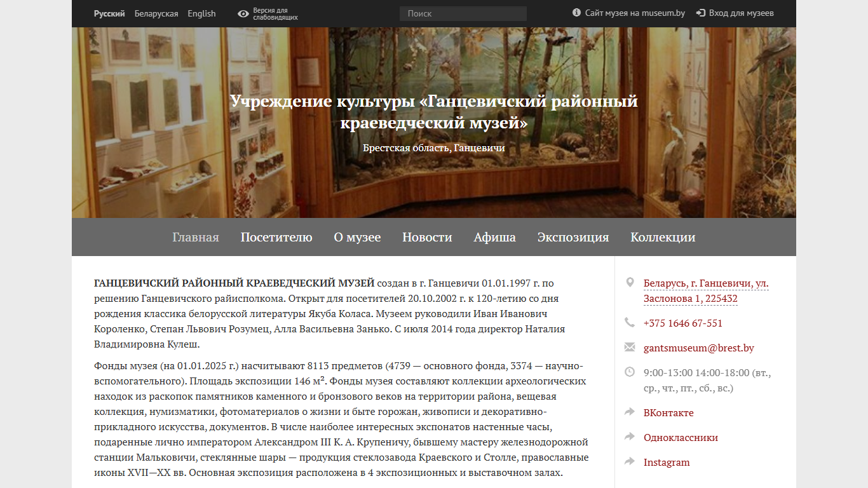Switch language to English
Image resolution: width=868 pixels, height=488 pixels.
(x=201, y=13)
